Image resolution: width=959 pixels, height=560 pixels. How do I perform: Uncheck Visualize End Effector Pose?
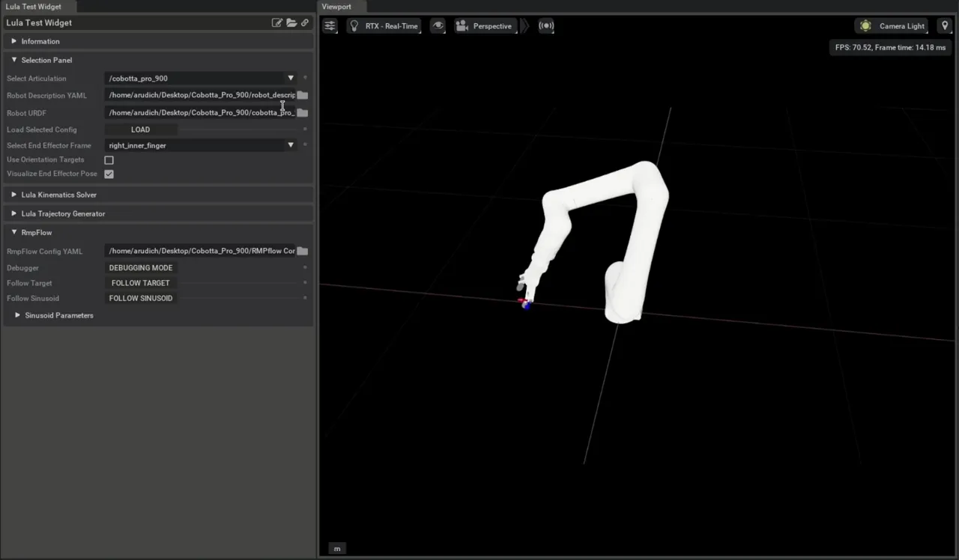coord(109,174)
